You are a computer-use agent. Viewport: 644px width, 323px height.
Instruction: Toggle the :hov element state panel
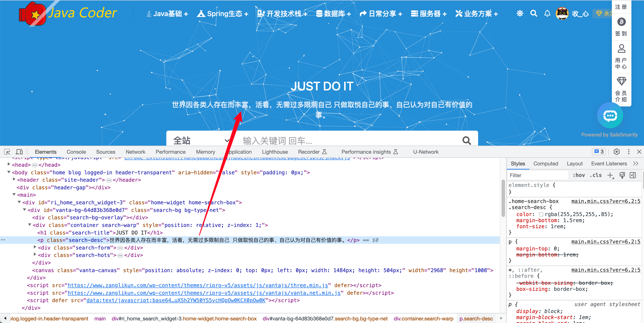(579, 175)
